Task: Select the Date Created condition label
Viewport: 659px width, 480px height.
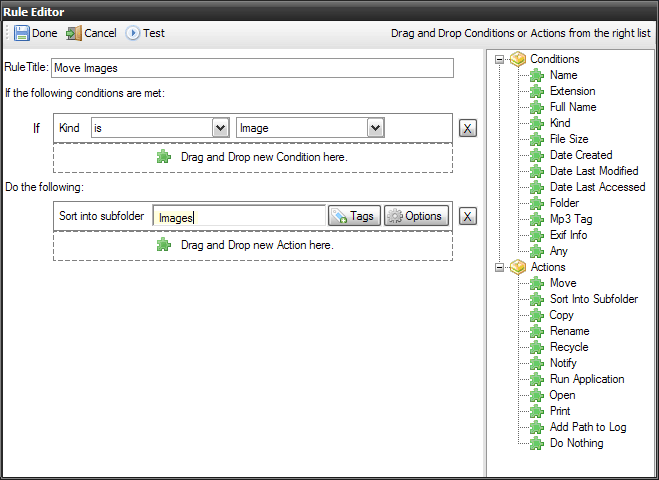Action: click(581, 155)
